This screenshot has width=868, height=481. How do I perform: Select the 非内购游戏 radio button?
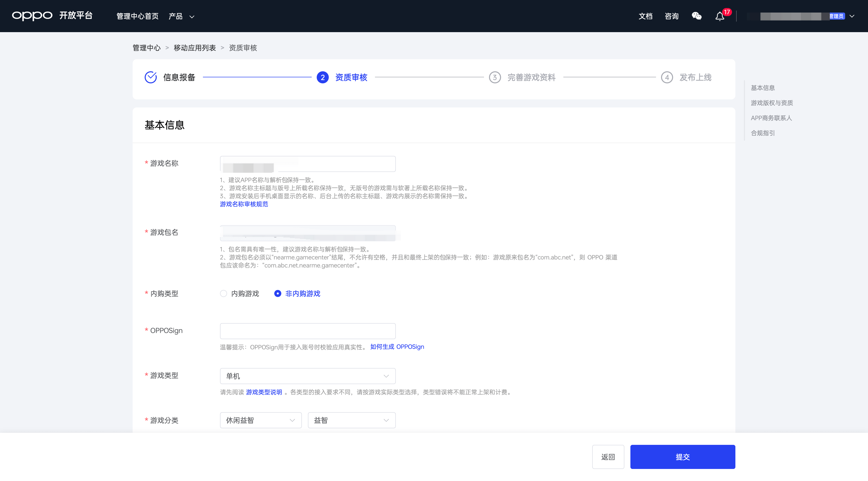tap(278, 293)
